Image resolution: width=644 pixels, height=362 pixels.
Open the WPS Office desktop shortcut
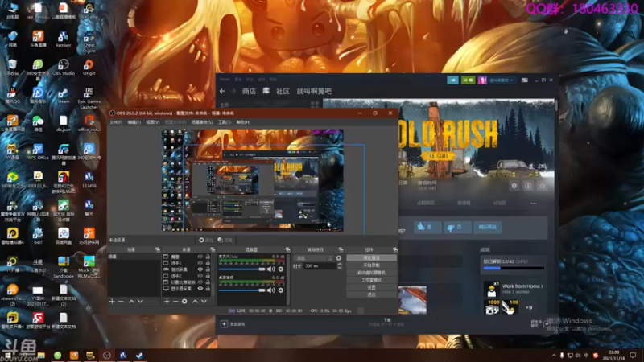pos(38,151)
